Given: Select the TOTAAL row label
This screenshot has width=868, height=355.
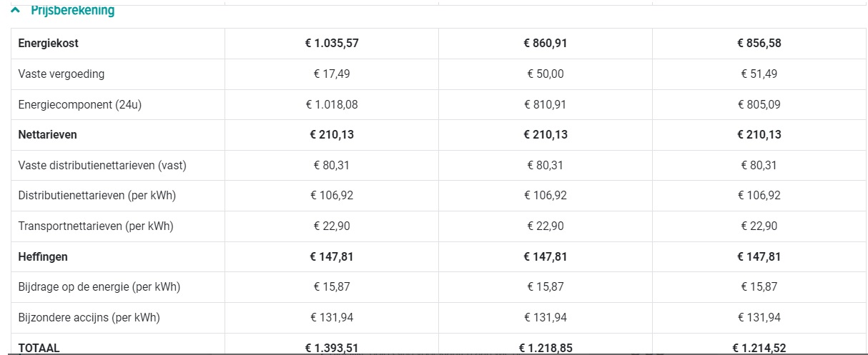Looking at the screenshot, I should tap(39, 348).
